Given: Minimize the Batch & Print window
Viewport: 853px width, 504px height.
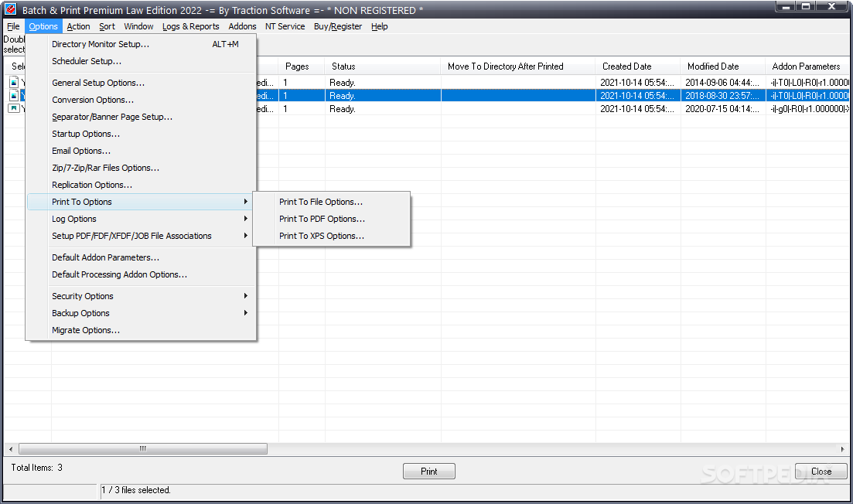Looking at the screenshot, I should pyautogui.click(x=785, y=6).
